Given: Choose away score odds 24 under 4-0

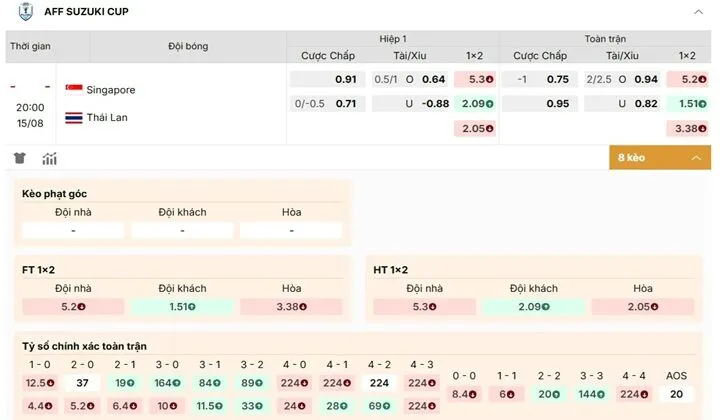Looking at the screenshot, I should coord(294,406).
